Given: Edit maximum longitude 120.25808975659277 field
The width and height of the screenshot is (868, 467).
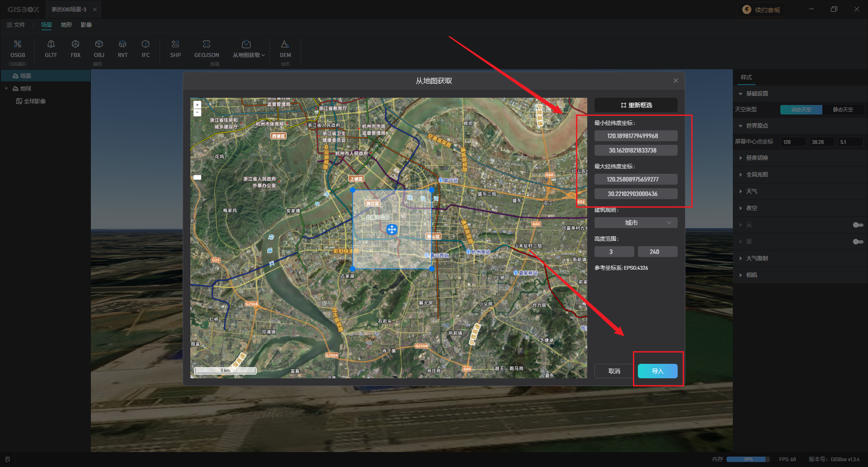Looking at the screenshot, I should pos(636,179).
